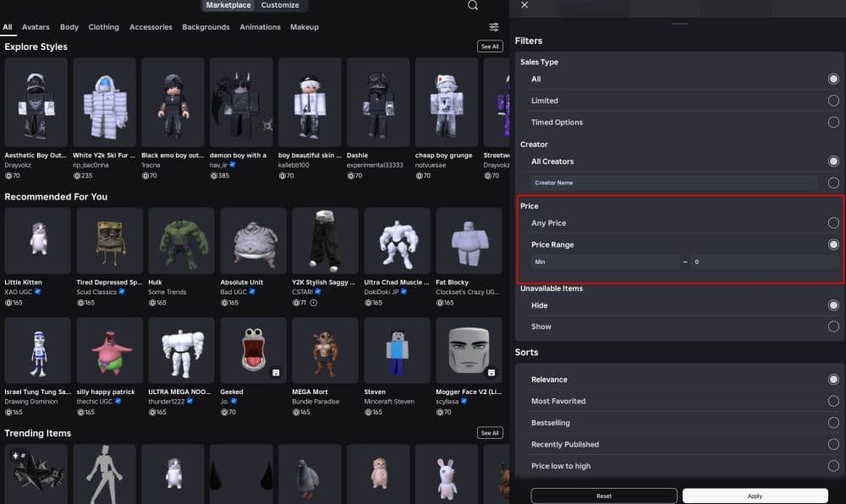Click the limited-time clock icon on Y2K Stylish Saggy
The width and height of the screenshot is (846, 504).
coord(314,303)
